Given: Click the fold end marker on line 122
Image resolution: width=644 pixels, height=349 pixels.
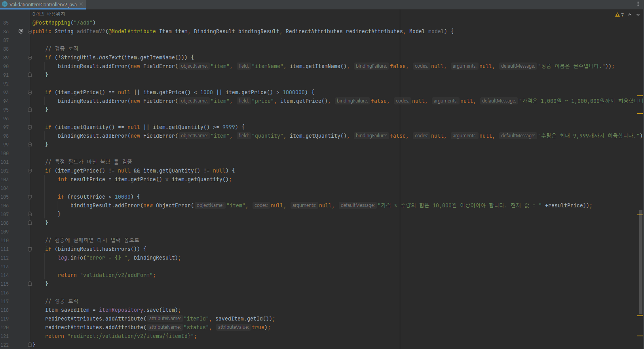Looking at the screenshot, I should click(30, 345).
